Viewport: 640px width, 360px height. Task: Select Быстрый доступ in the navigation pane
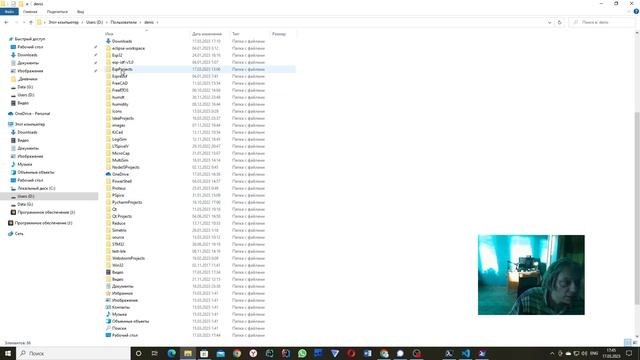pyautogui.click(x=29, y=39)
